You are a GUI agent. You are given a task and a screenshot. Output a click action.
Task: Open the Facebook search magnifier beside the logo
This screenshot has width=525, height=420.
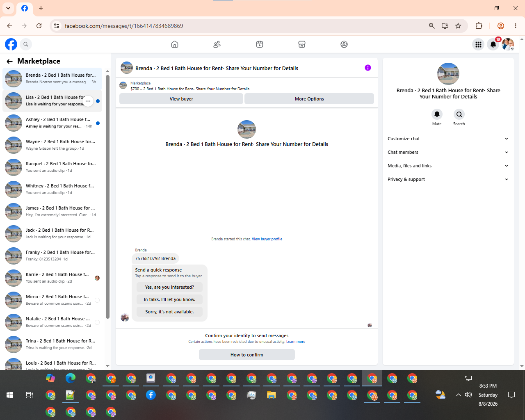[26, 44]
